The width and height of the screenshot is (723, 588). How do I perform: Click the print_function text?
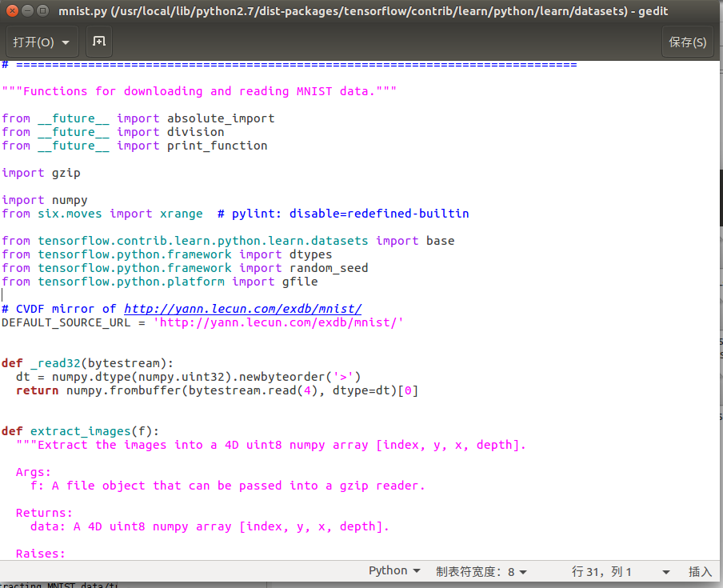point(218,146)
